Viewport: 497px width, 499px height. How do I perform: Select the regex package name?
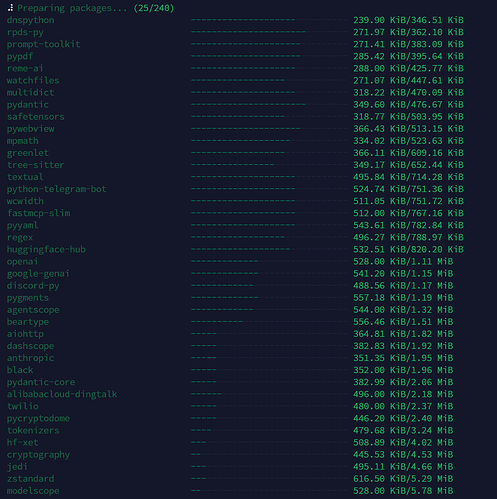tap(20, 237)
